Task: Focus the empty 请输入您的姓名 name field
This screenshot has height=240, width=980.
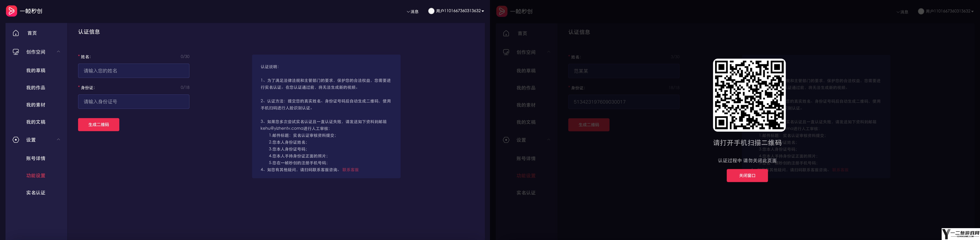Action: tap(134, 71)
